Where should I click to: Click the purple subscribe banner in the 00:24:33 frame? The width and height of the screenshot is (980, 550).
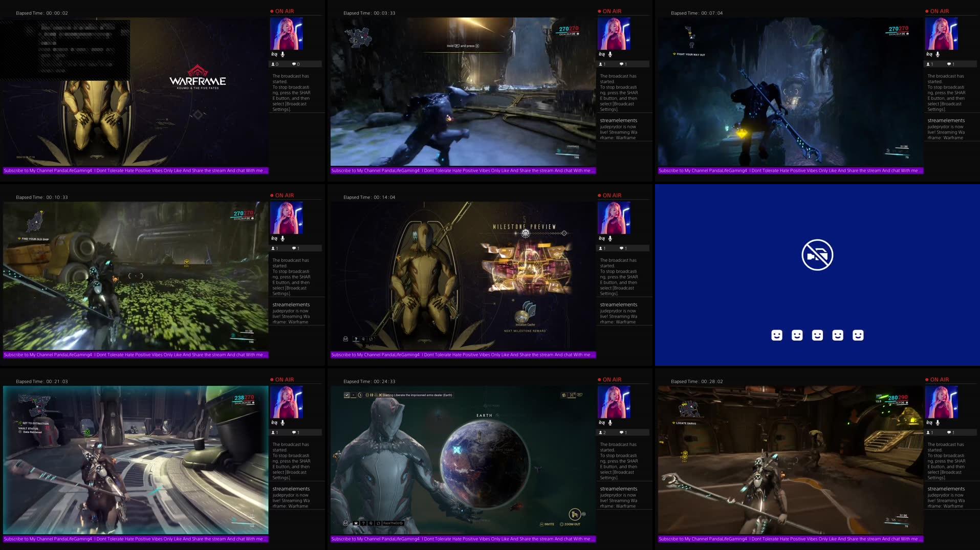coord(463,539)
